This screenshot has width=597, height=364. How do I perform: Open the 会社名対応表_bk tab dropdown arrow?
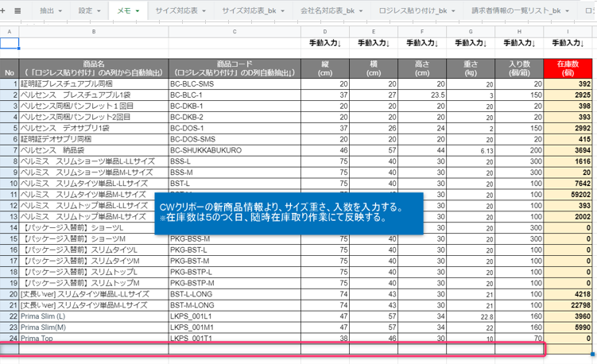tap(361, 11)
